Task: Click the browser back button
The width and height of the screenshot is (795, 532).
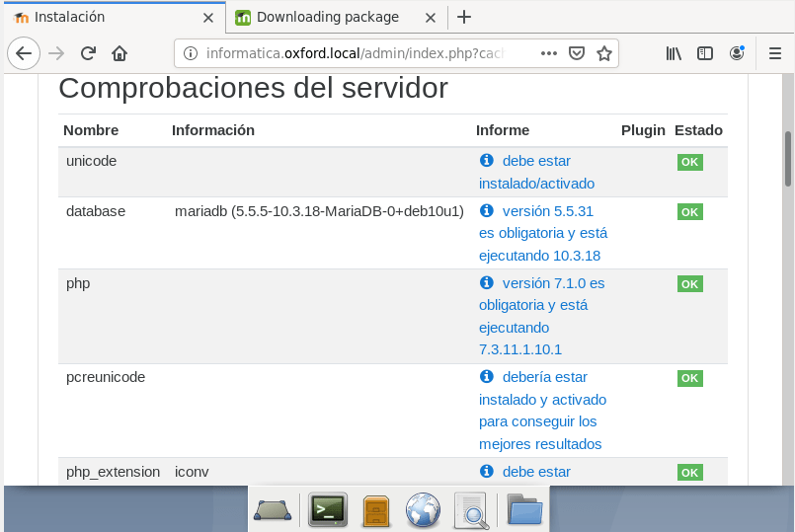Action: 24,53
